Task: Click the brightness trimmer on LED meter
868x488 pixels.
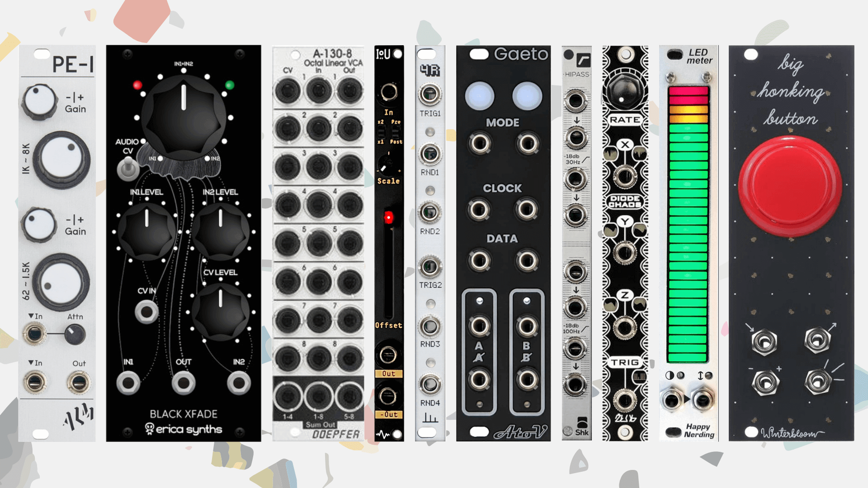Action: pyautogui.click(x=680, y=375)
